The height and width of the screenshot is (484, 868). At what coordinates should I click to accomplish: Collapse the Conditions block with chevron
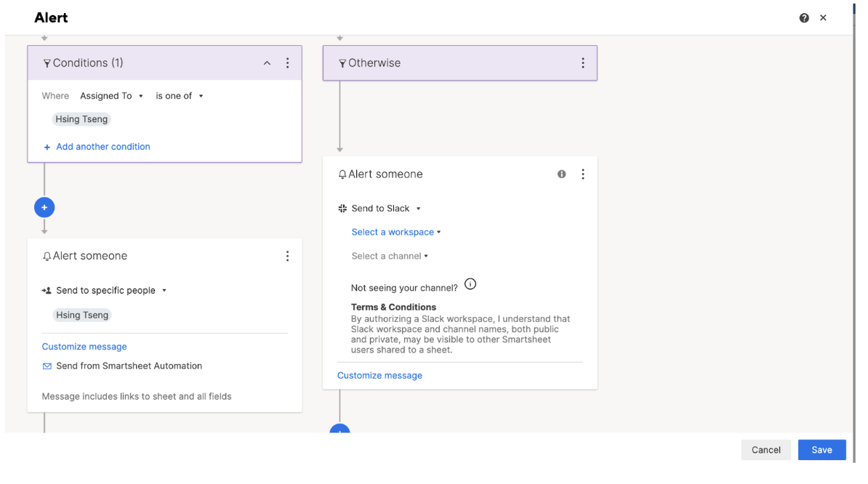[267, 63]
